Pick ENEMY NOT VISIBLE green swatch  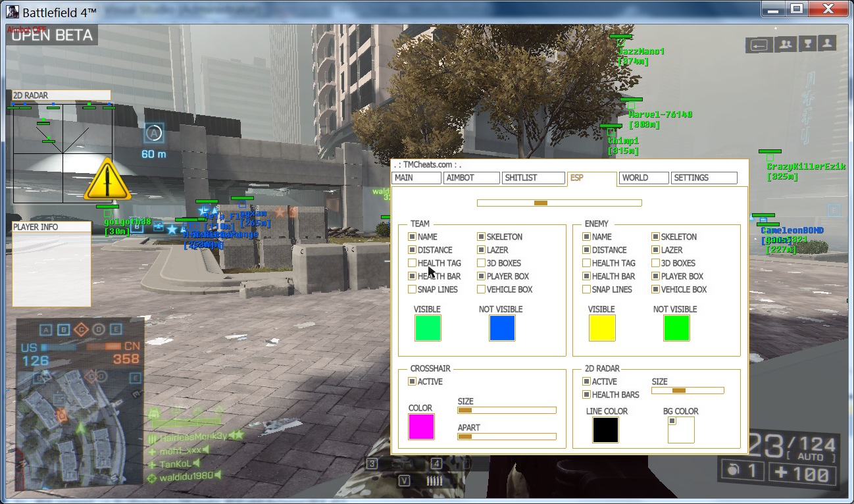(676, 328)
